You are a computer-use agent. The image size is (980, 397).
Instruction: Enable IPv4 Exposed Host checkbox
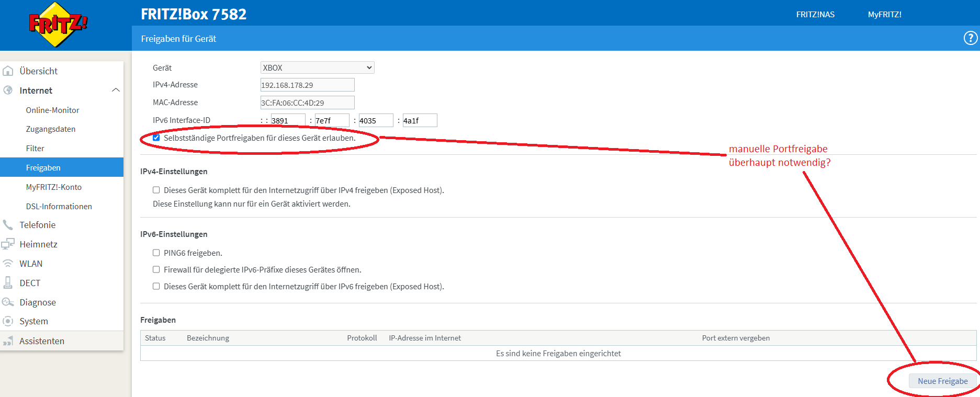tap(156, 190)
